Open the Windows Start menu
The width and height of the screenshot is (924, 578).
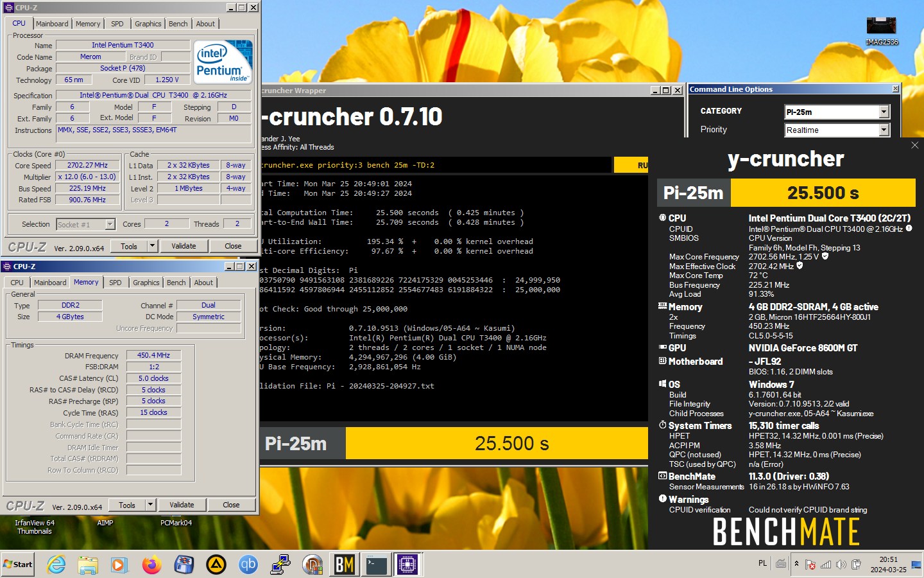point(17,565)
